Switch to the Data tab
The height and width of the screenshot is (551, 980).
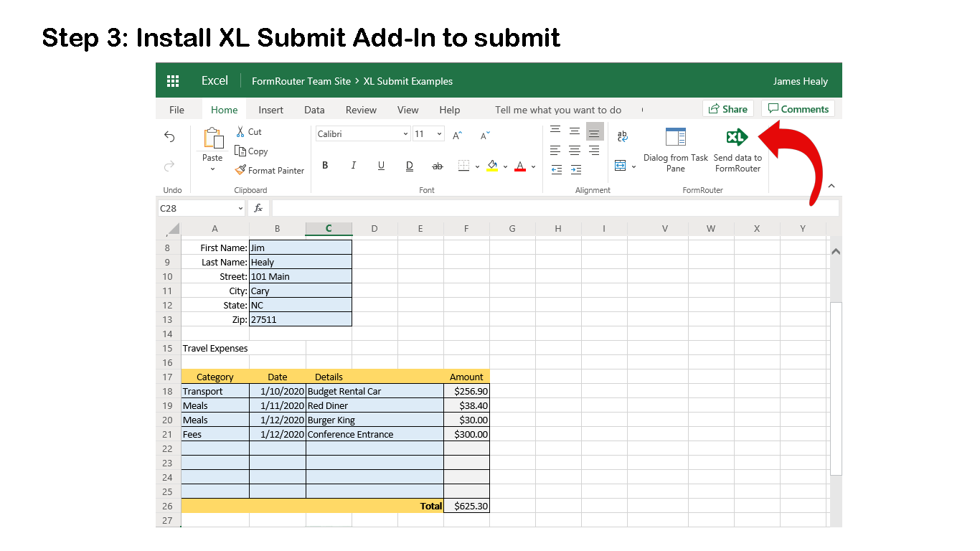pos(314,110)
